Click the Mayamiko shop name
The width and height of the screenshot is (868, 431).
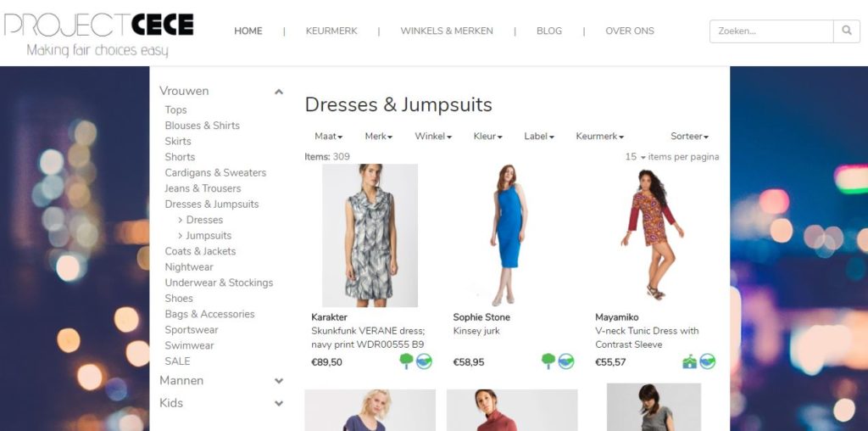pyautogui.click(x=617, y=317)
